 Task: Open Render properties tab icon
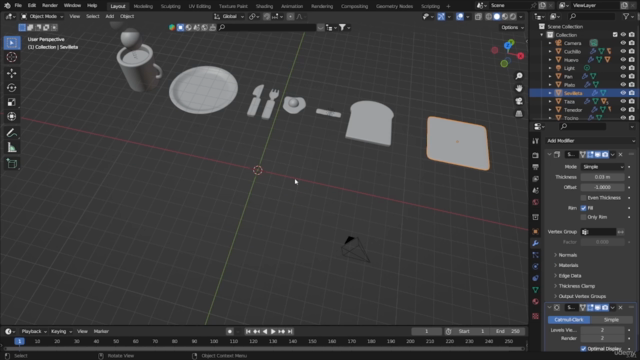pos(536,156)
